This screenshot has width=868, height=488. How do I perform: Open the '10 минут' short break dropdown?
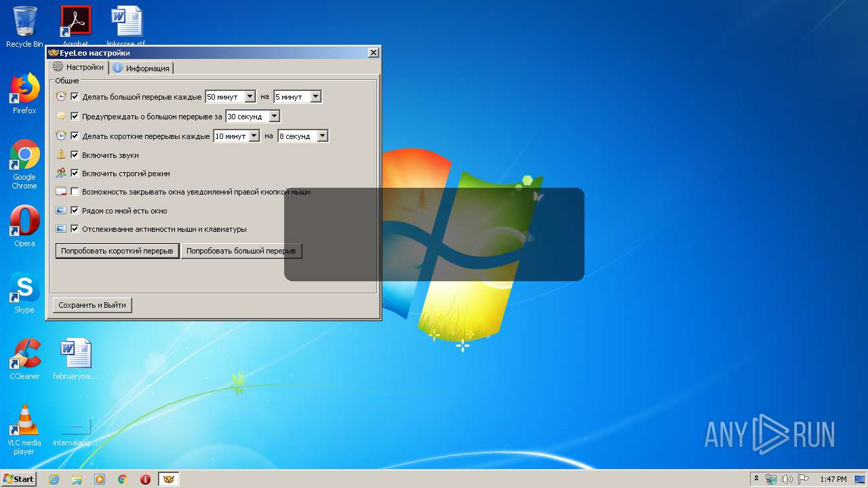(254, 136)
